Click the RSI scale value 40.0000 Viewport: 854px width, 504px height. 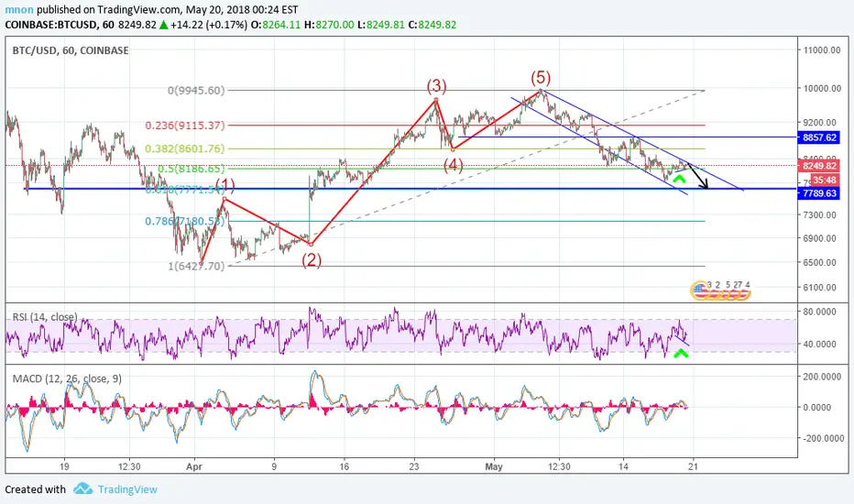click(x=820, y=344)
